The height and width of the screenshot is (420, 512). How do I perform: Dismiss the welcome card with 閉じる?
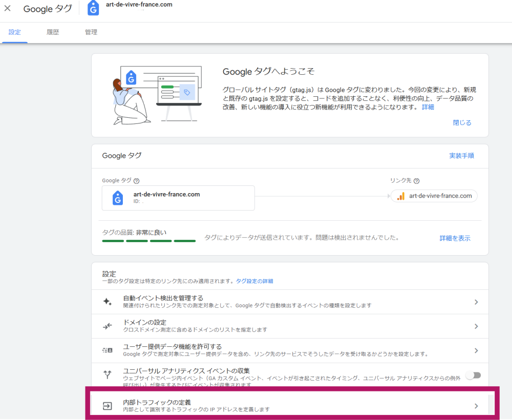click(462, 123)
